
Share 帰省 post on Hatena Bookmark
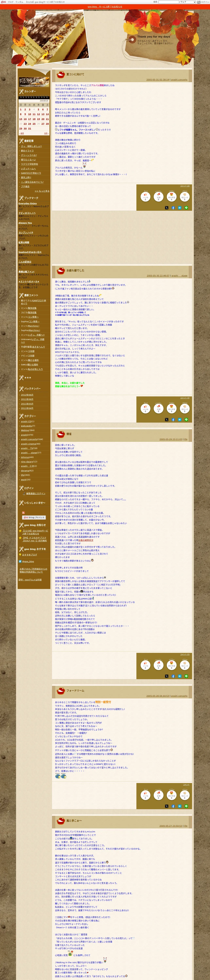(x=180, y=676)
